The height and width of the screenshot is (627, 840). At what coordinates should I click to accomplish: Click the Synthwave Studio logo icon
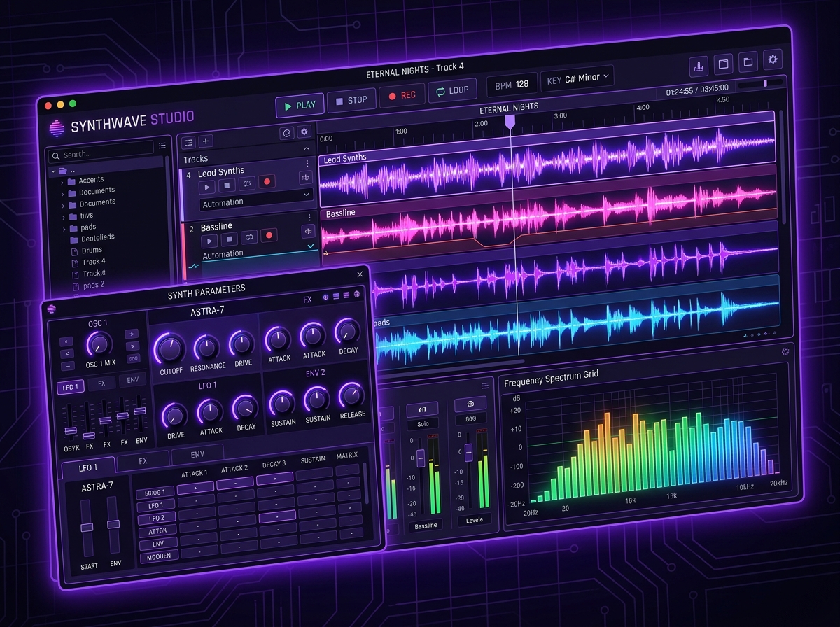tap(57, 128)
